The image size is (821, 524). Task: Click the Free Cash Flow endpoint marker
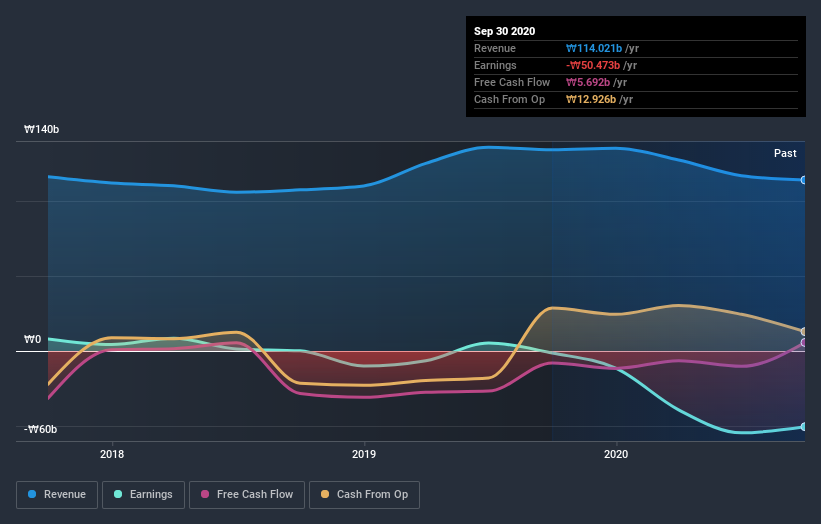tap(803, 343)
